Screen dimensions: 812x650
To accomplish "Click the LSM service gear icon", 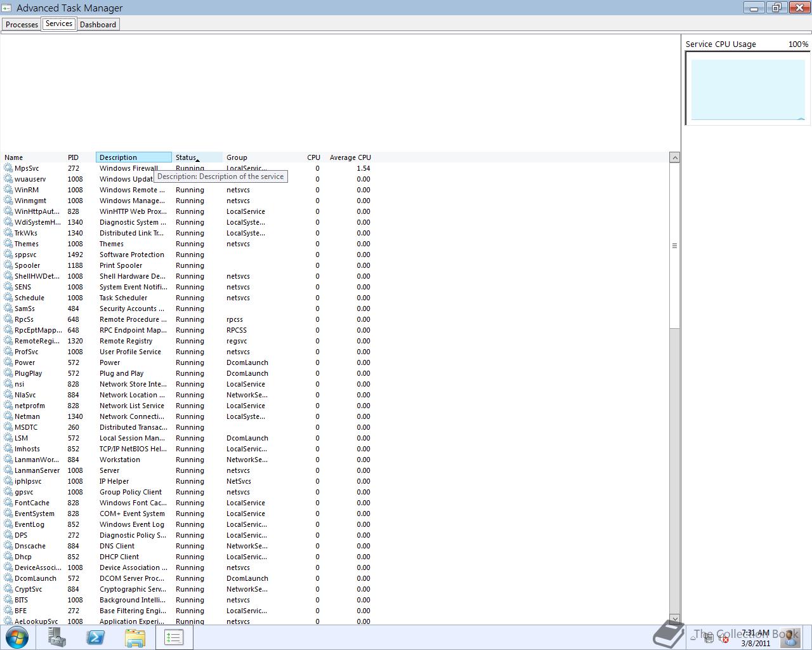I will [8, 438].
